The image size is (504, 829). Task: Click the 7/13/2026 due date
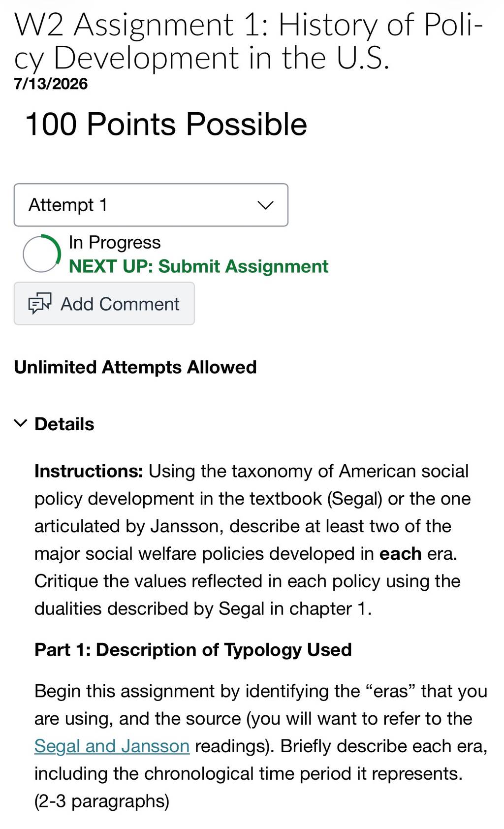[51, 84]
